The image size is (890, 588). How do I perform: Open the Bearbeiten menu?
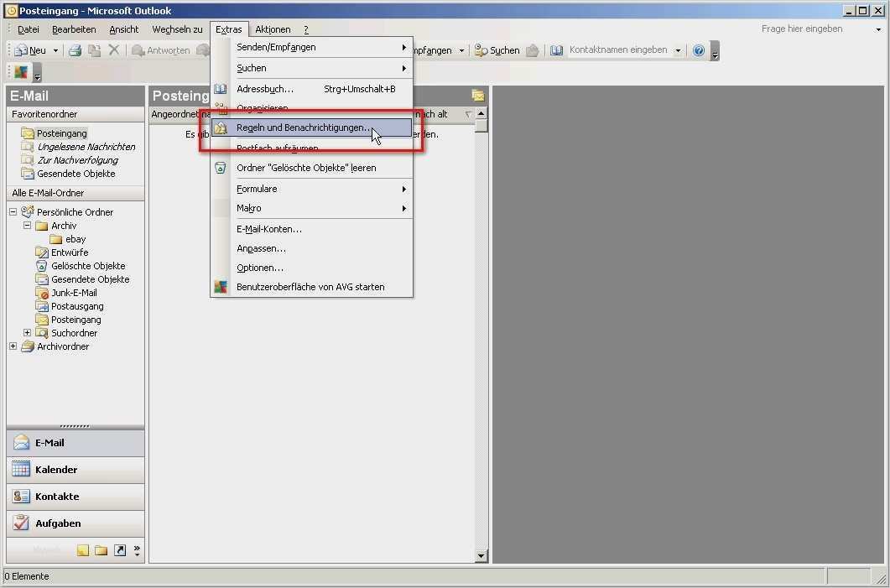pyautogui.click(x=74, y=29)
